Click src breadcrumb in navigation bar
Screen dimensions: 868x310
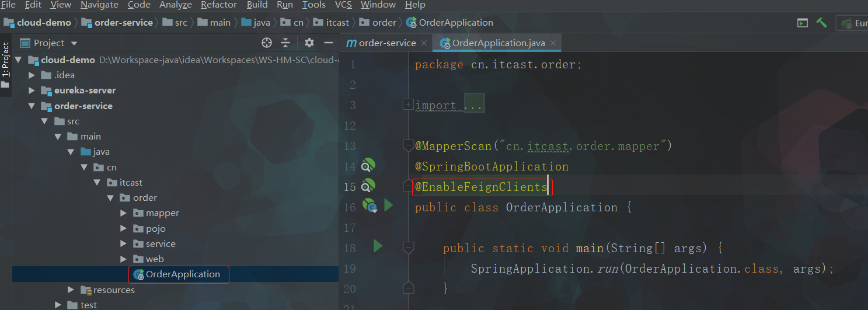(x=175, y=23)
